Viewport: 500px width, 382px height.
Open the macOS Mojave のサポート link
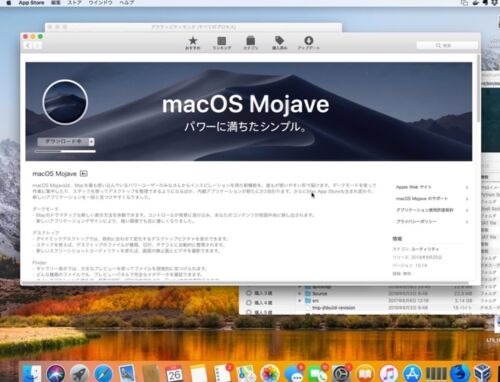coord(422,199)
